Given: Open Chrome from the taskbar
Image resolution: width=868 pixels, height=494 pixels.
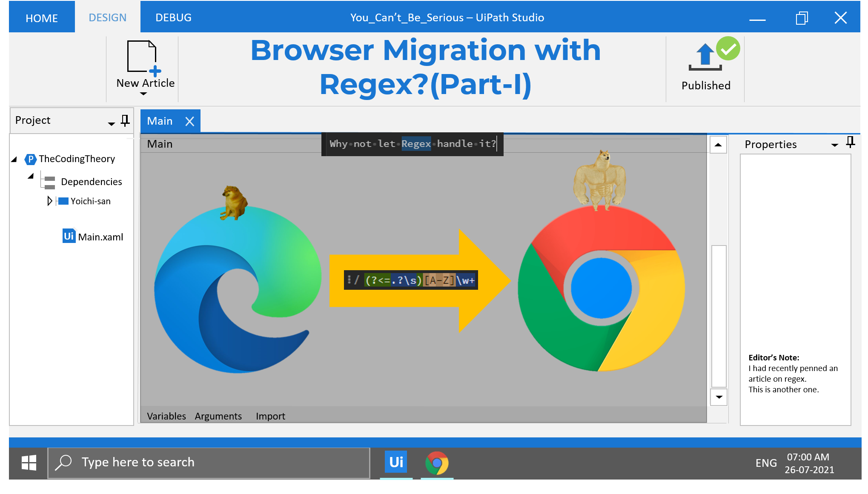Looking at the screenshot, I should coord(437,463).
